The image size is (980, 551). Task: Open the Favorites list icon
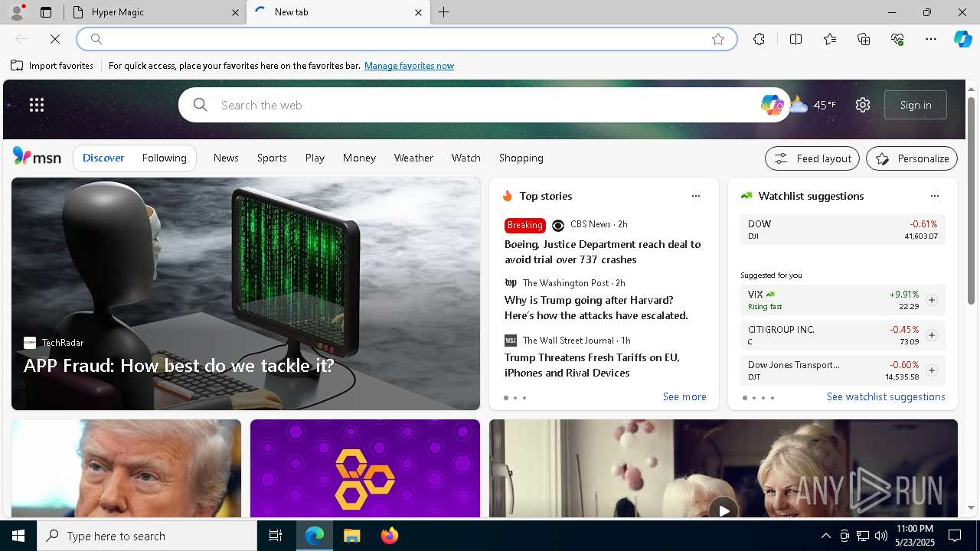830,39
